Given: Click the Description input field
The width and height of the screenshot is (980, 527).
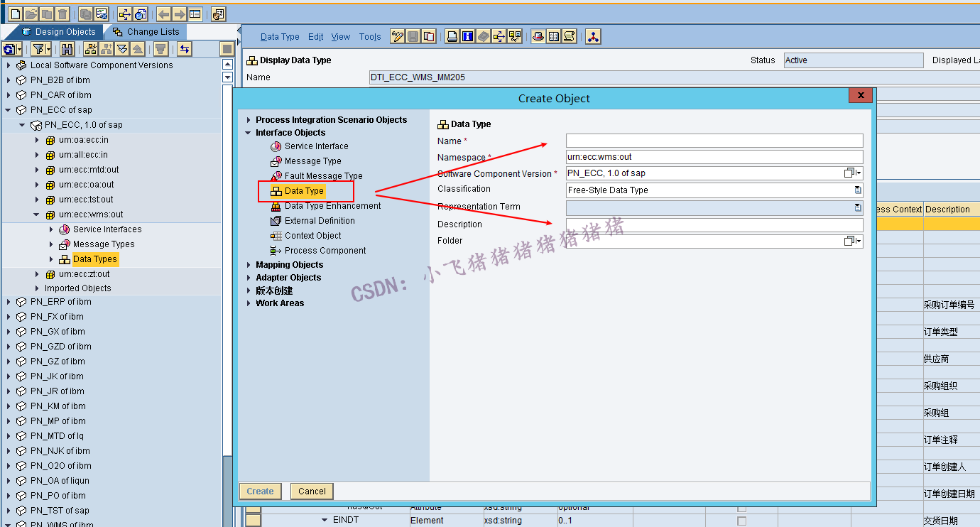Looking at the screenshot, I should click(714, 225).
